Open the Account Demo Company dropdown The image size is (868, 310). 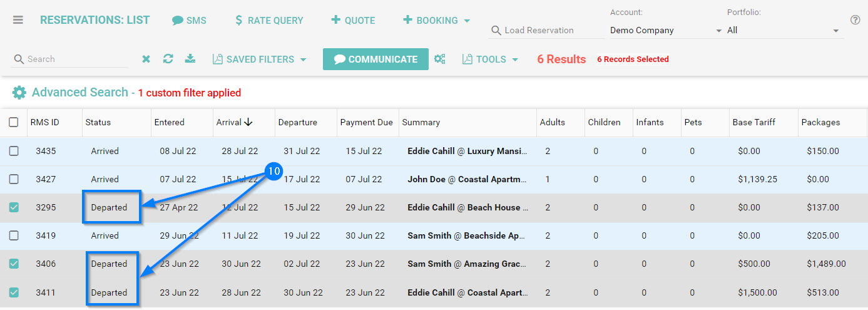coord(666,30)
